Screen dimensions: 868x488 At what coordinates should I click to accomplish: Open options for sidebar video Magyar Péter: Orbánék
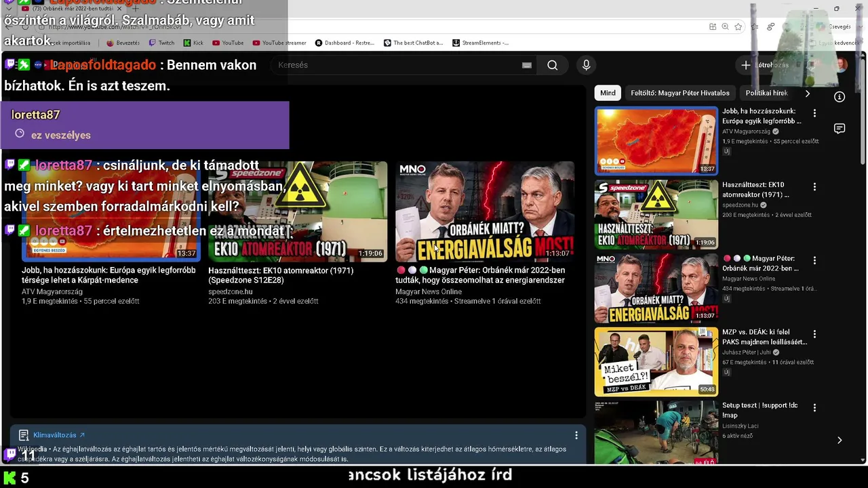[814, 260]
